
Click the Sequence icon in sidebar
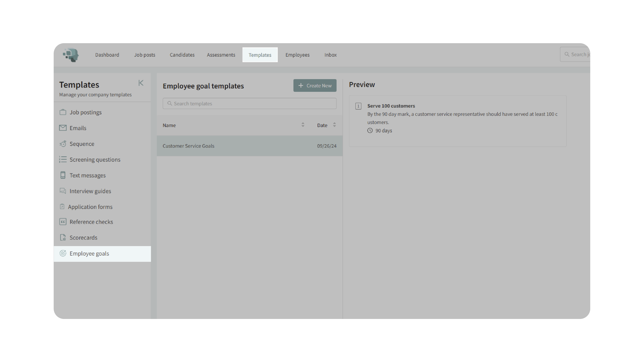pyautogui.click(x=63, y=144)
